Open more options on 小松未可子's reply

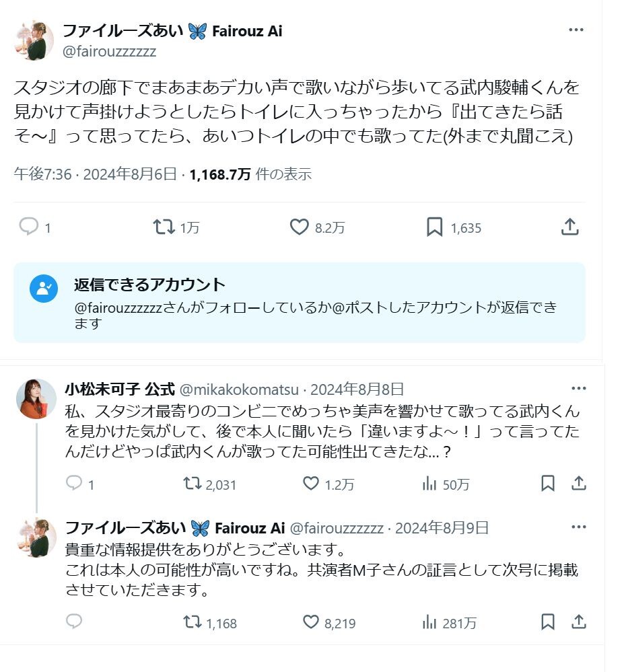(x=578, y=389)
